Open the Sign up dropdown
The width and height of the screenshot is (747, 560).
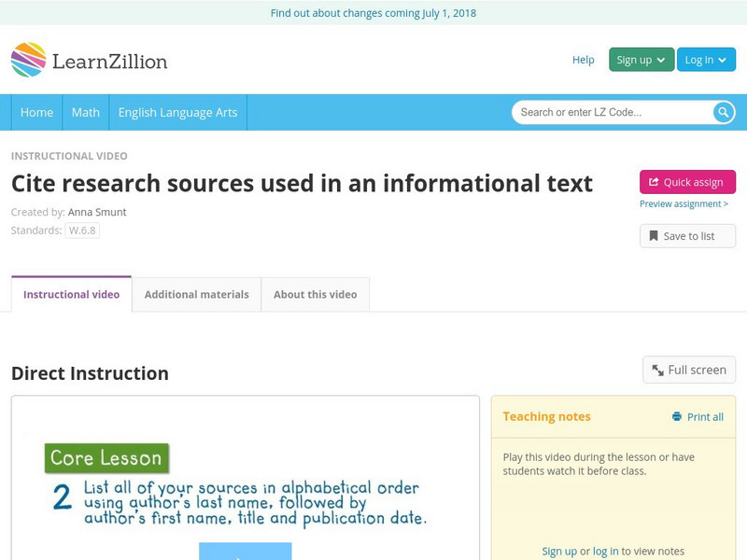641,60
